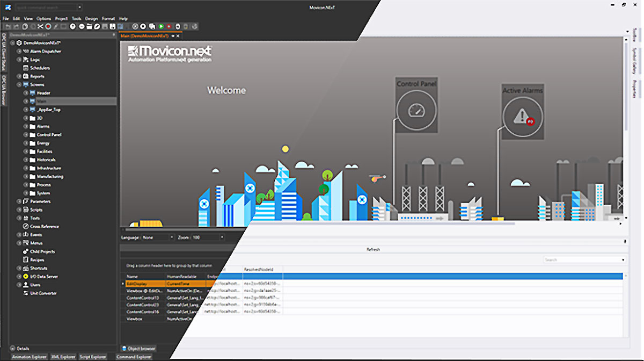
Task: Click the Energy folder icon
Action: tap(32, 143)
